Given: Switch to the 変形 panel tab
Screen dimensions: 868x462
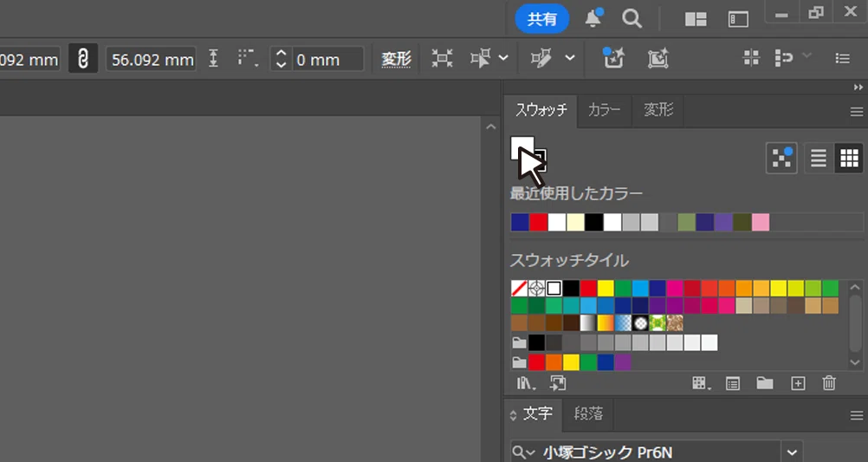Looking at the screenshot, I should pos(658,110).
